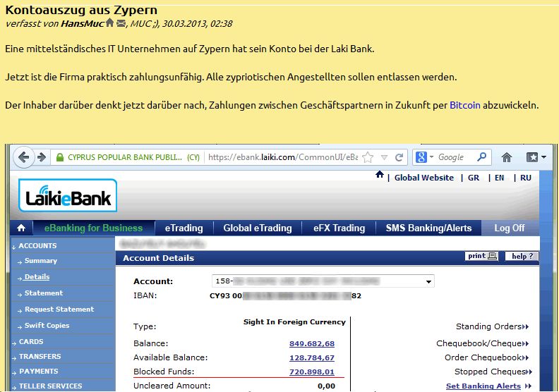Viewport: 559px width, 392px height.
Task: Switch language to EN
Action: tap(499, 178)
